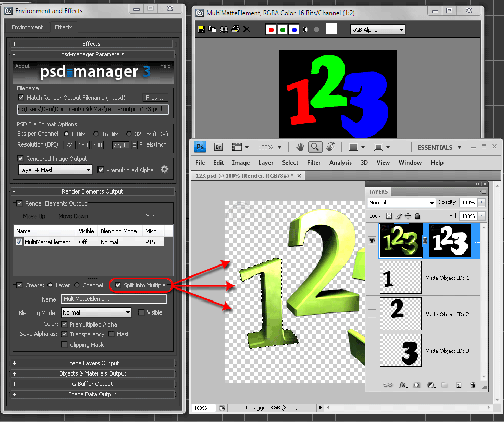
Task: Create a new layer group folder icon
Action: pyautogui.click(x=445, y=385)
